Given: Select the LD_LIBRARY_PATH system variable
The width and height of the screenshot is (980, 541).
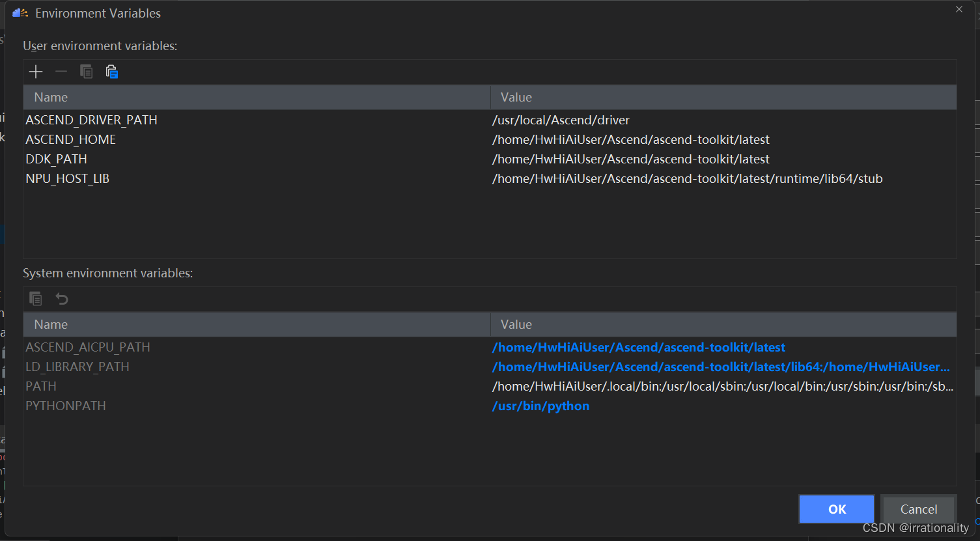Looking at the screenshot, I should tap(77, 367).
